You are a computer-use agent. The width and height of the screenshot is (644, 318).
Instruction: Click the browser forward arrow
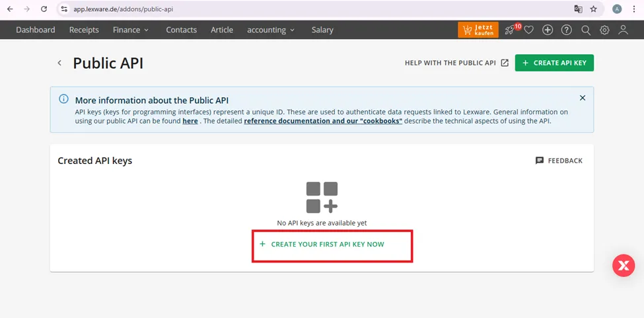26,9
